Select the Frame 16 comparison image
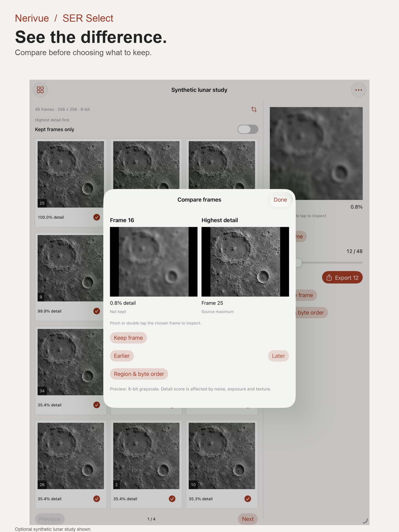399x532 pixels. [x=154, y=262]
